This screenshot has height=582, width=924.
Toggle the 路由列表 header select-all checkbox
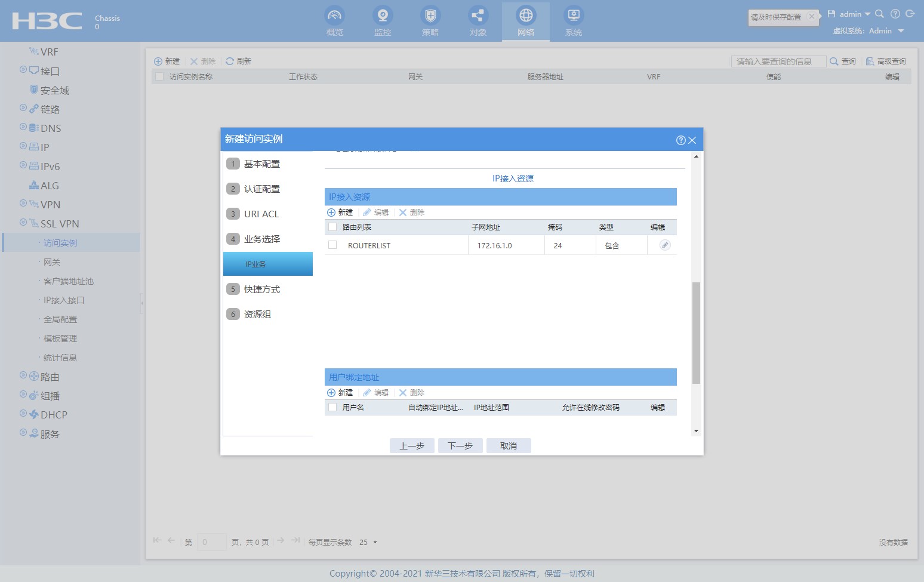[332, 227]
